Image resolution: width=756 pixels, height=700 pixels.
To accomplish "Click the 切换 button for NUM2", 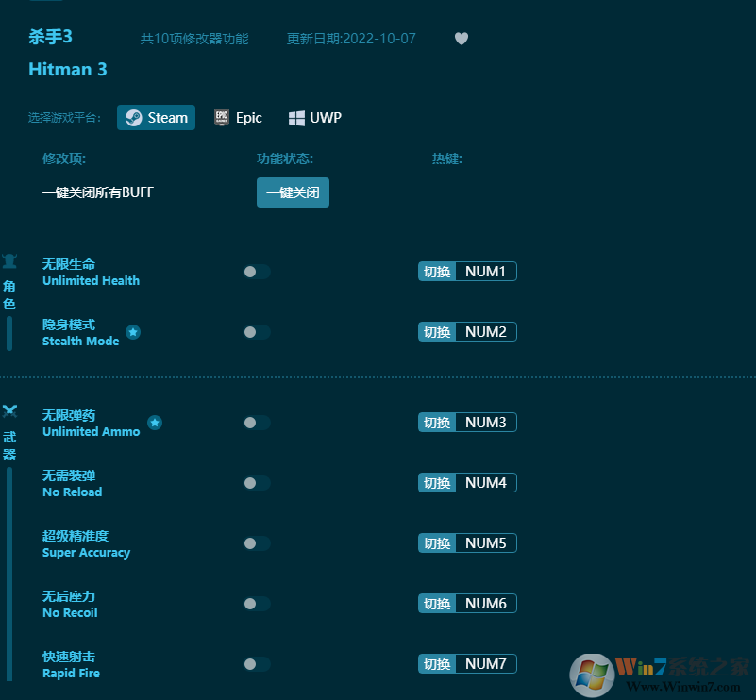I will pyautogui.click(x=437, y=331).
